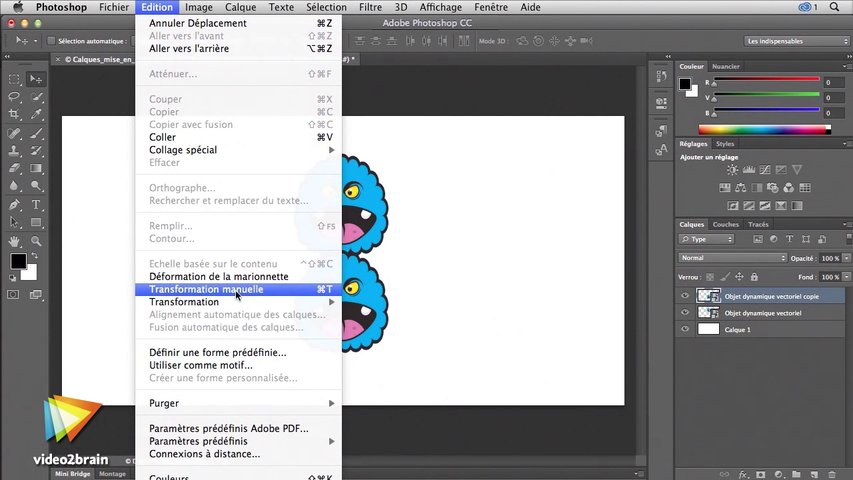853x480 pixels.
Task: Add a Brightness/Contrast adjustment
Action: pyautogui.click(x=732, y=170)
